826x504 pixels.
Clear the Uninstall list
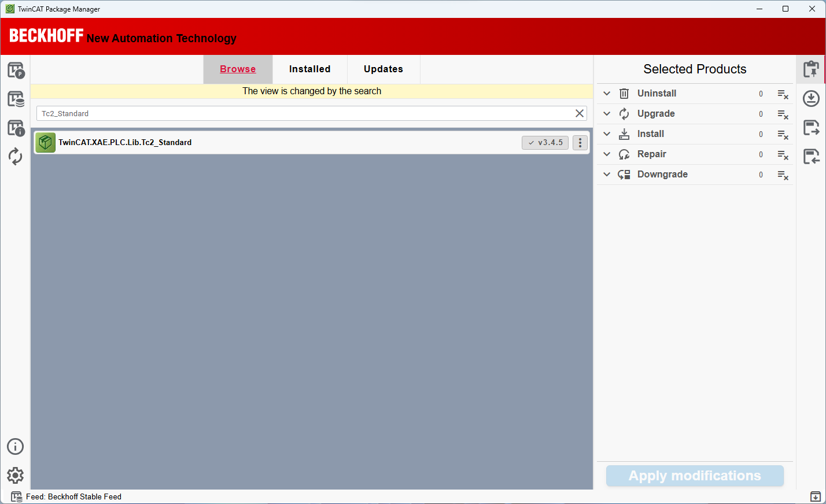click(x=783, y=94)
